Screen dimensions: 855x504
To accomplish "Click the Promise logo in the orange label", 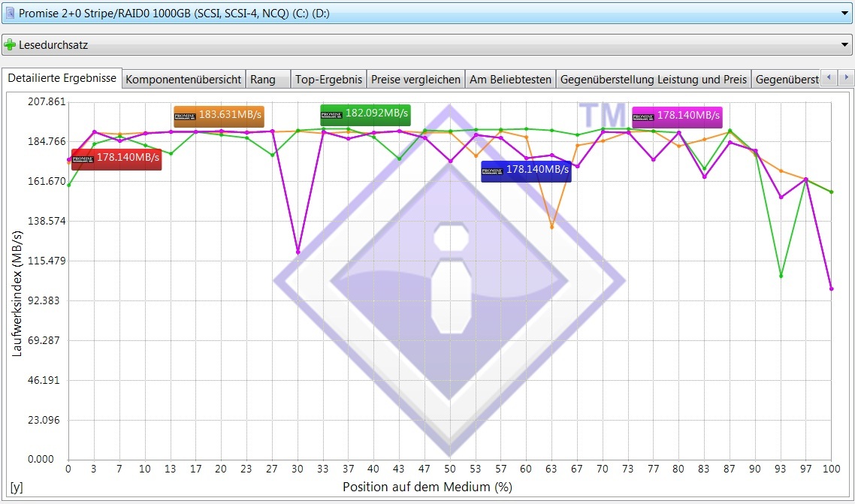I will (x=185, y=116).
